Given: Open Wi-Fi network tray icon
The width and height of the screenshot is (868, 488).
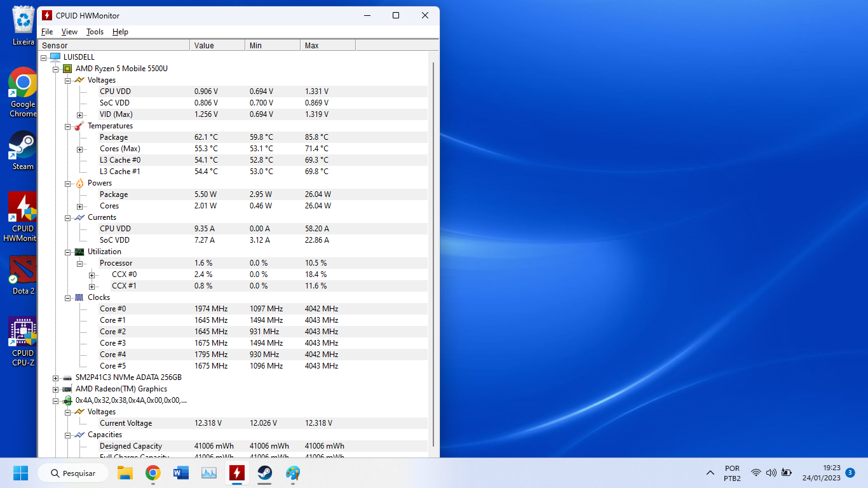Looking at the screenshot, I should [756, 473].
